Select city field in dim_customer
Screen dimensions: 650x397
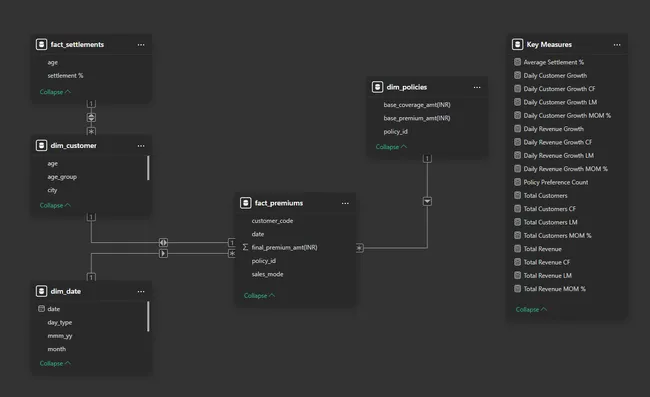(x=52, y=190)
